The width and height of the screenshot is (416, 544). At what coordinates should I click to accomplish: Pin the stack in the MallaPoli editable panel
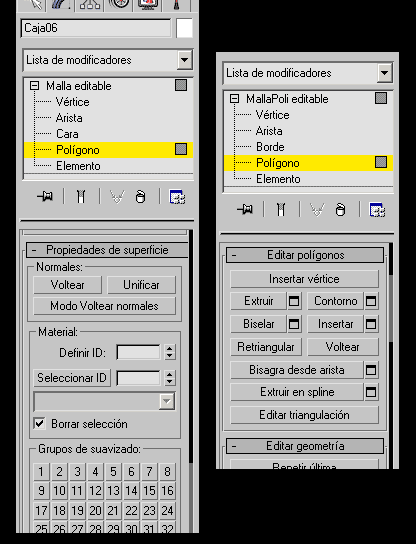coord(245,209)
